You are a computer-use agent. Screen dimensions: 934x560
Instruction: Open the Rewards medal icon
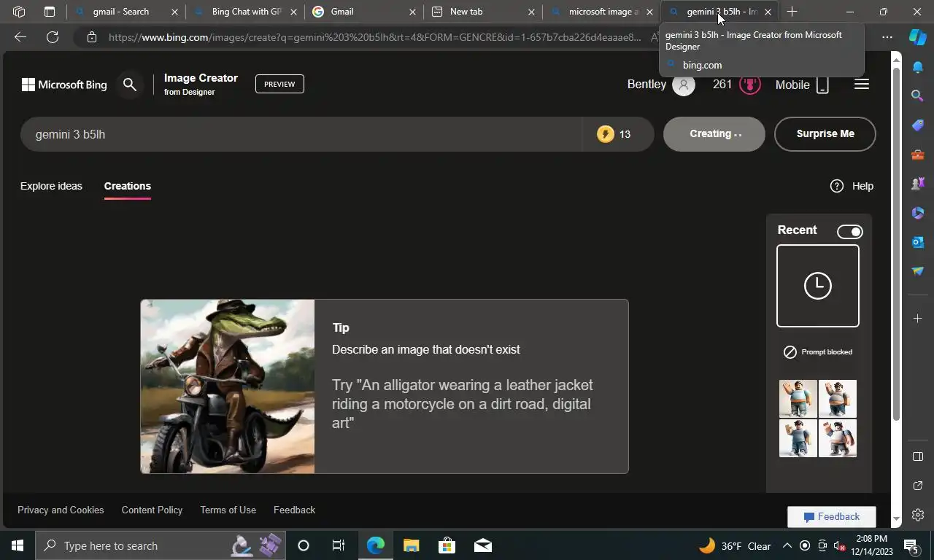point(750,85)
